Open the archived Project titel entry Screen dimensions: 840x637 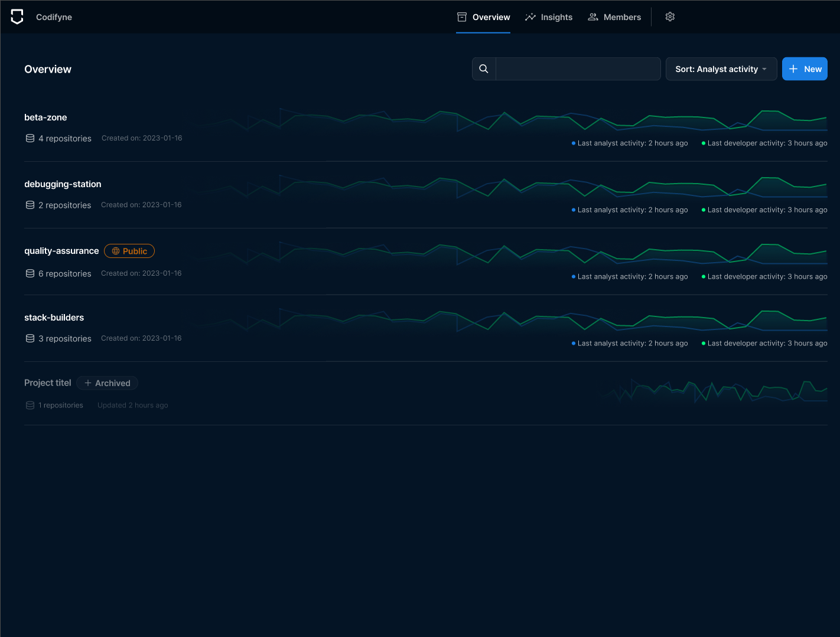click(48, 383)
